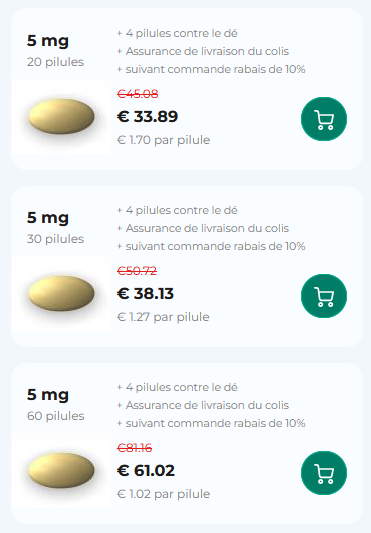
Task: Add the 60 pilules pack to cart
Action: 324,473
